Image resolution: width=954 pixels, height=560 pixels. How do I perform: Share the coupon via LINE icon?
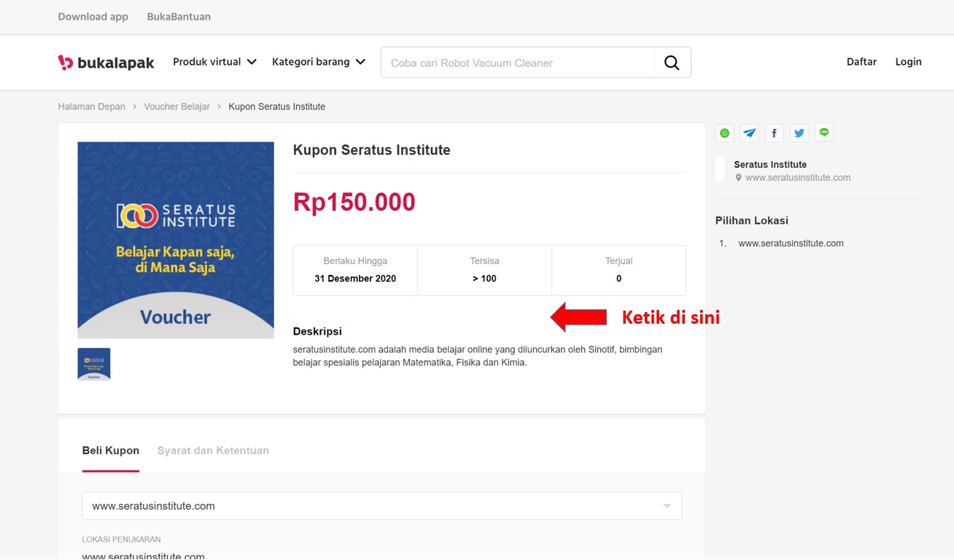coord(824,133)
